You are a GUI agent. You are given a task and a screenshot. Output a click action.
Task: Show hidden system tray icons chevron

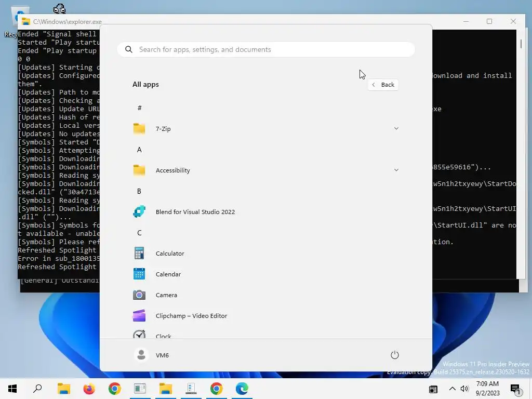click(453, 389)
